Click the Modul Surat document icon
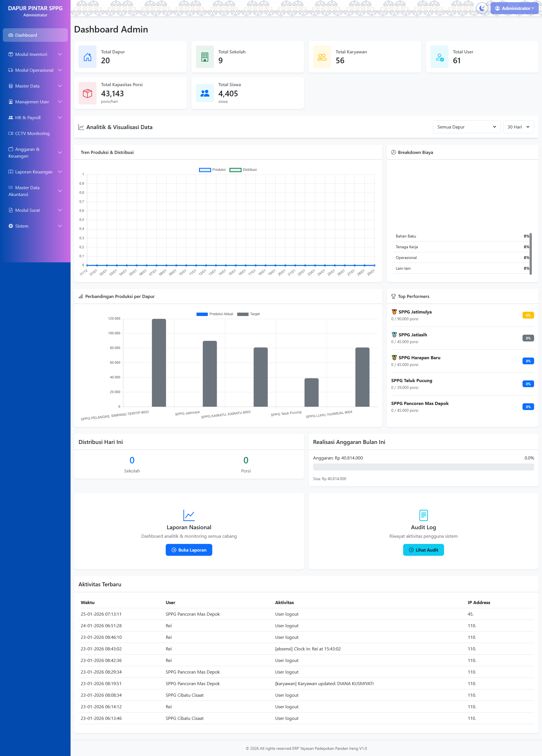This screenshot has height=756, width=542. point(10,210)
